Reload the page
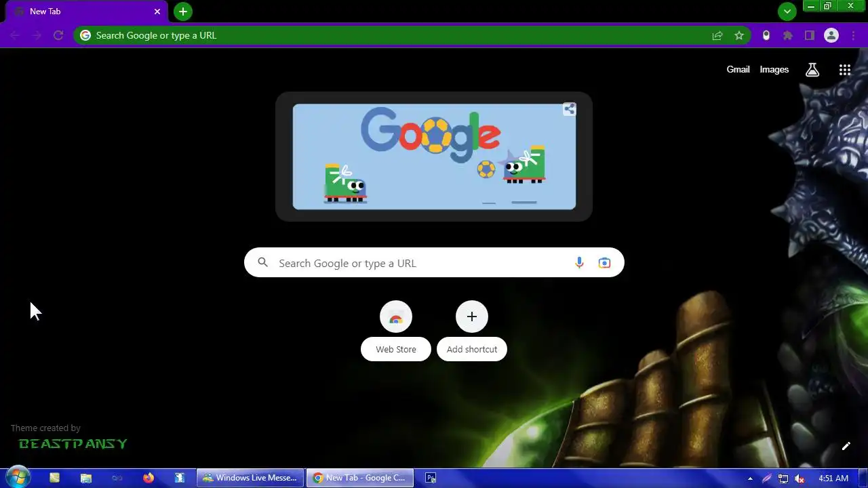 point(58,35)
